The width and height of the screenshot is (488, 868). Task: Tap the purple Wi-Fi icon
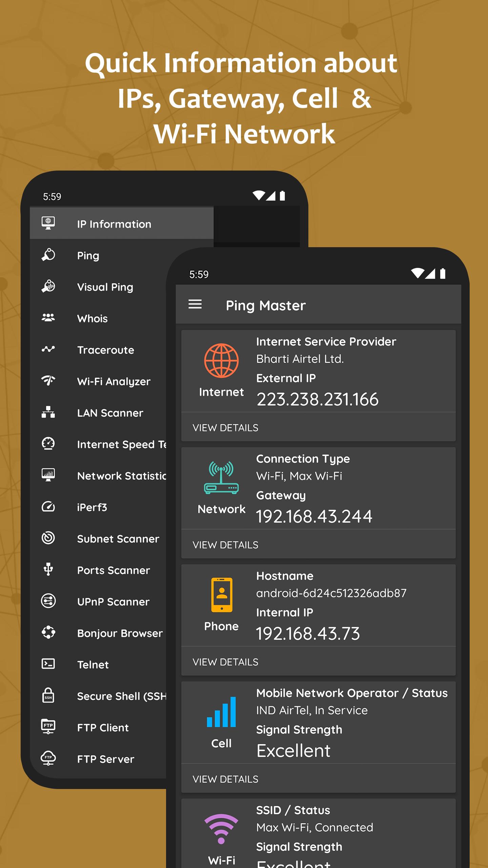221,829
